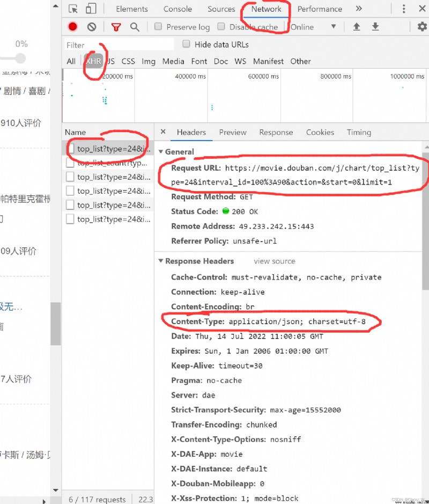This screenshot has width=429, height=504.
Task: Open network search with magnifier icon
Action: coord(135,27)
